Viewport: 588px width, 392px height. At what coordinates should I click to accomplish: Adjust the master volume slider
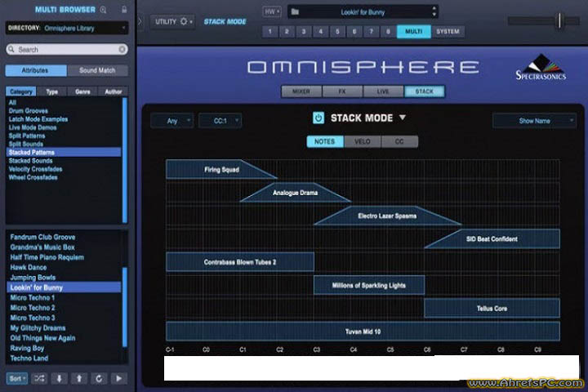click(559, 20)
